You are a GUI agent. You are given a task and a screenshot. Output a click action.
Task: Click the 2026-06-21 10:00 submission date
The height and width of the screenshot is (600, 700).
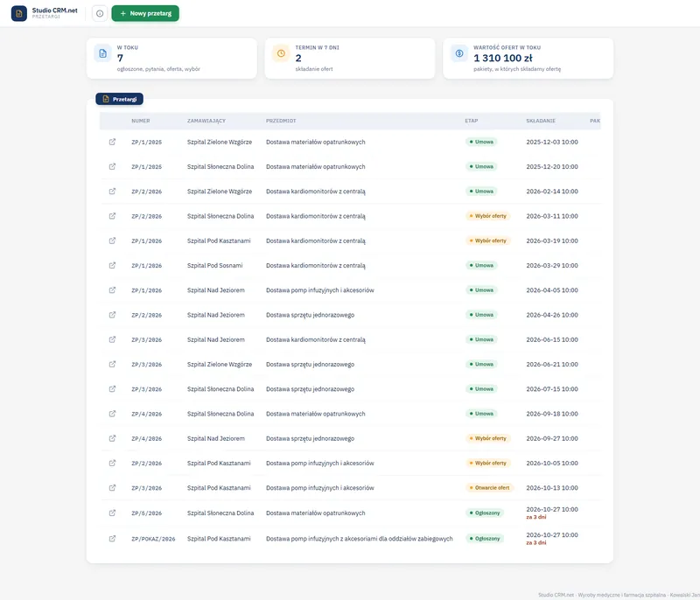(552, 365)
